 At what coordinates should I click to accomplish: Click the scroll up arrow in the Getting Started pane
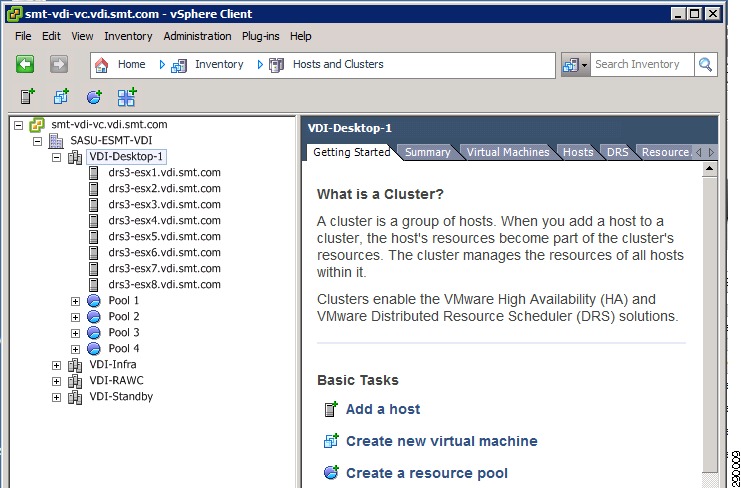coord(709,169)
